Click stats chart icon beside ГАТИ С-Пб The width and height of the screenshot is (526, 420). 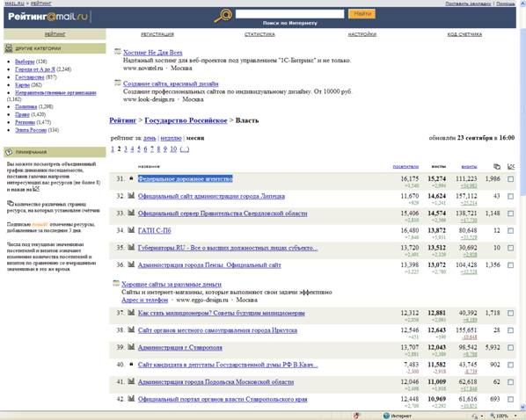click(131, 230)
